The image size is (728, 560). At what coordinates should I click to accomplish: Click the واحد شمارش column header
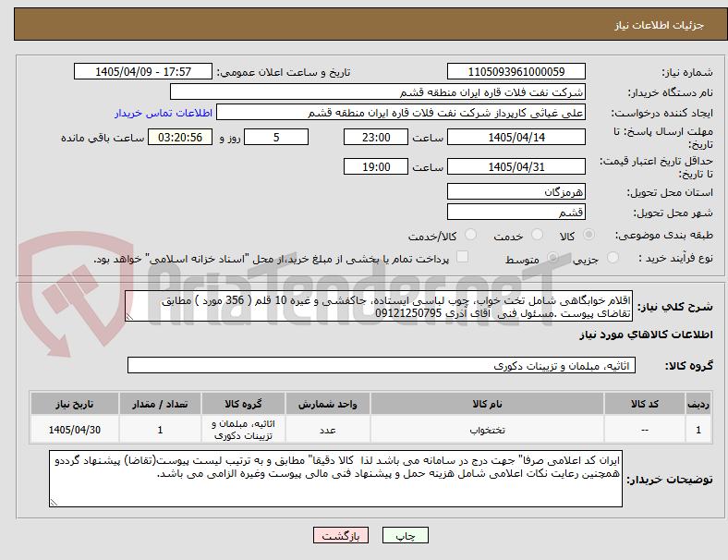coord(328,404)
